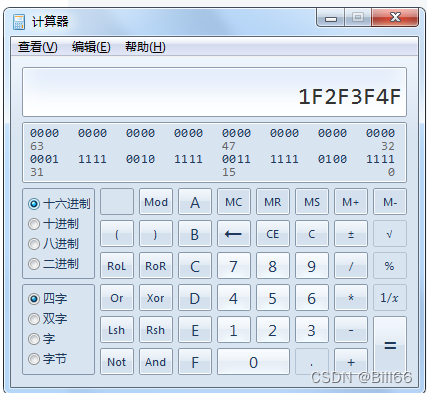Click the Xor button
The width and height of the screenshot is (427, 393).
tap(156, 298)
